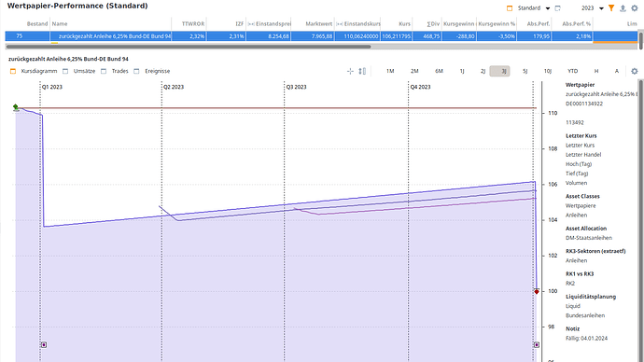The width and height of the screenshot is (644, 362).
Task: Click the green buy marker on chart
Action: click(16, 107)
